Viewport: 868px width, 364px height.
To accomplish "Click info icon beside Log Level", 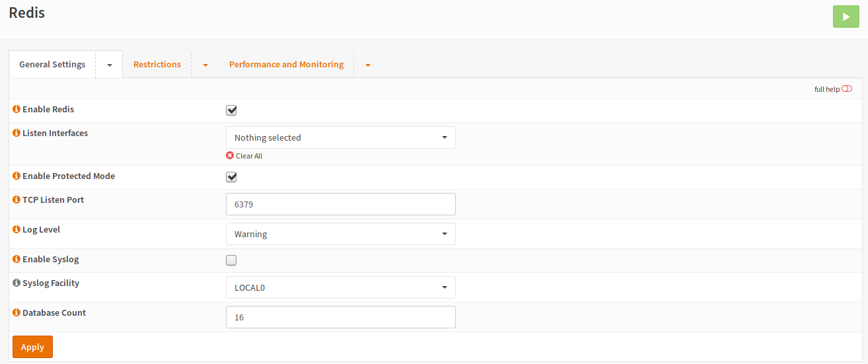I will (x=17, y=229).
